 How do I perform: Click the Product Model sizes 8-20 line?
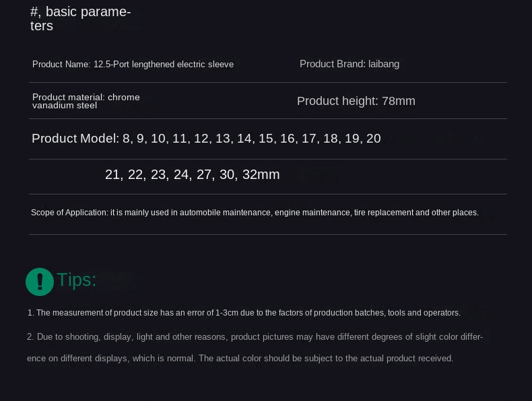(x=206, y=139)
